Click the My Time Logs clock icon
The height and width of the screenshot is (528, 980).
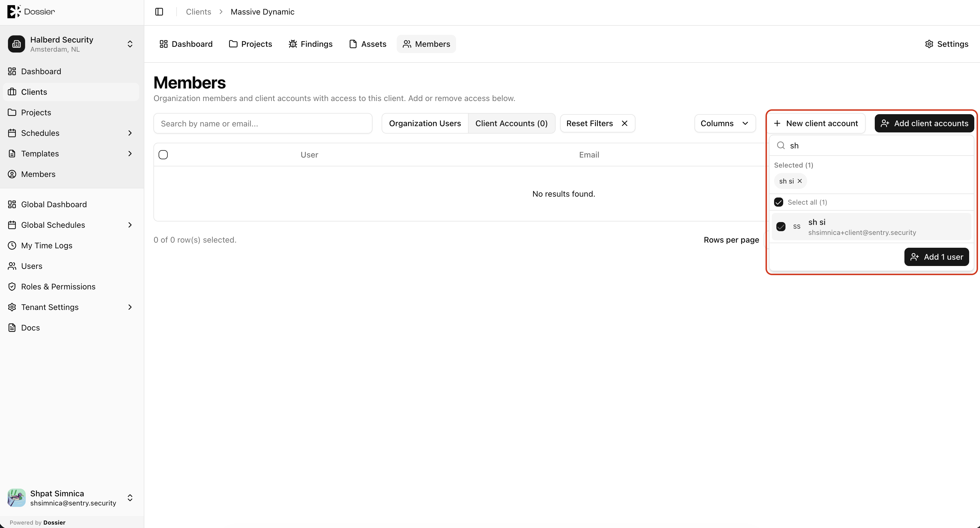tap(12, 245)
